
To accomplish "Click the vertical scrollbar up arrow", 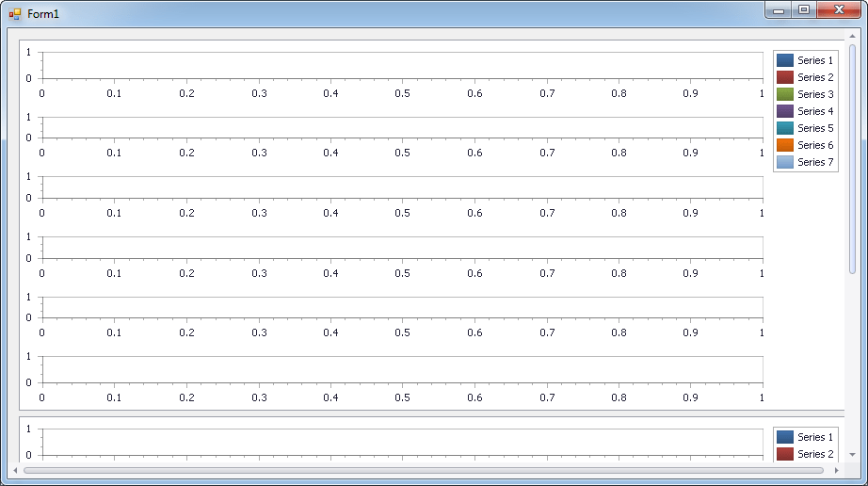I will pos(853,36).
